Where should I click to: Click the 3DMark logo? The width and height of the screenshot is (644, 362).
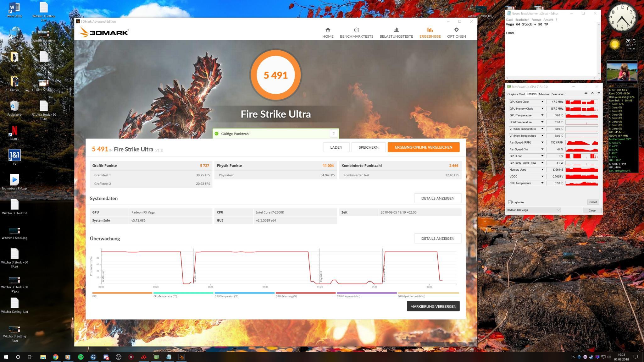(104, 32)
